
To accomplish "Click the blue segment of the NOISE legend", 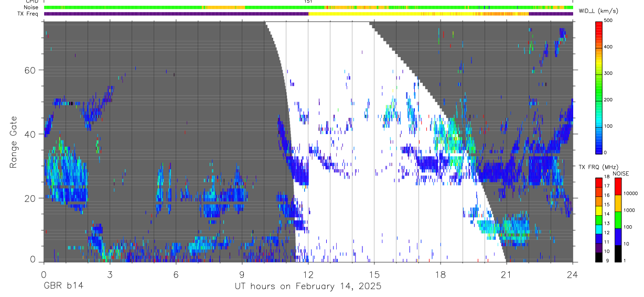I will (x=618, y=236).
